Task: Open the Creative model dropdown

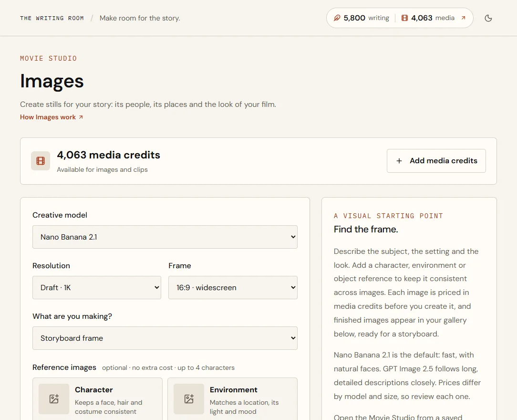Action: [x=165, y=237]
